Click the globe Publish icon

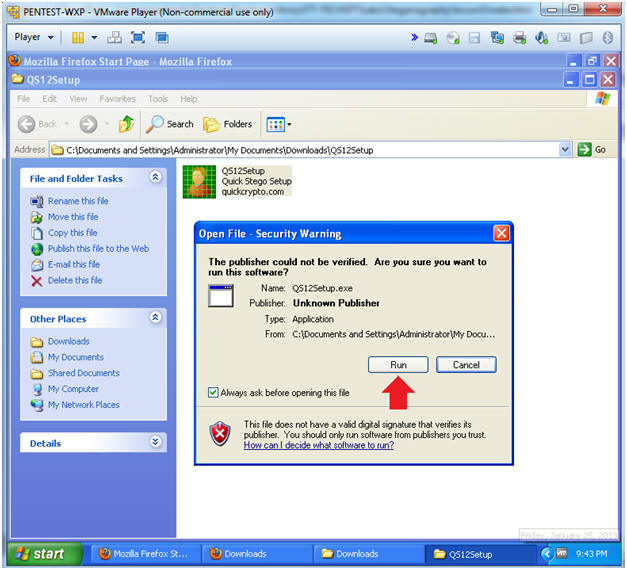coord(37,249)
